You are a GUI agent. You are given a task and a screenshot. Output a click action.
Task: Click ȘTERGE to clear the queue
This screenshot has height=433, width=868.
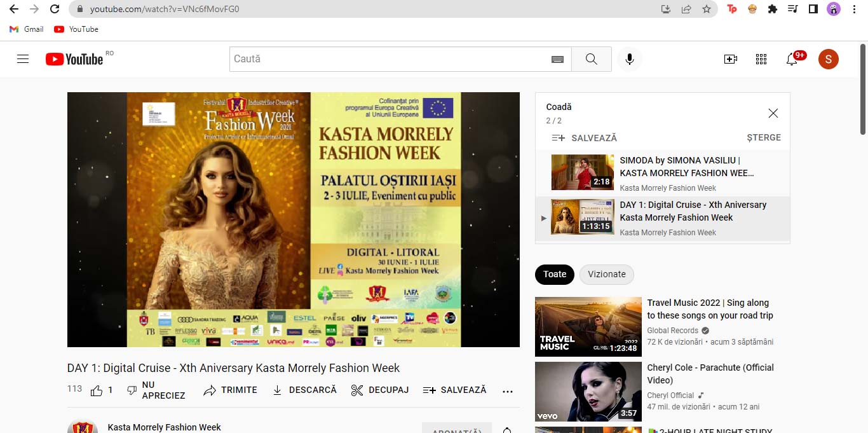pyautogui.click(x=764, y=138)
